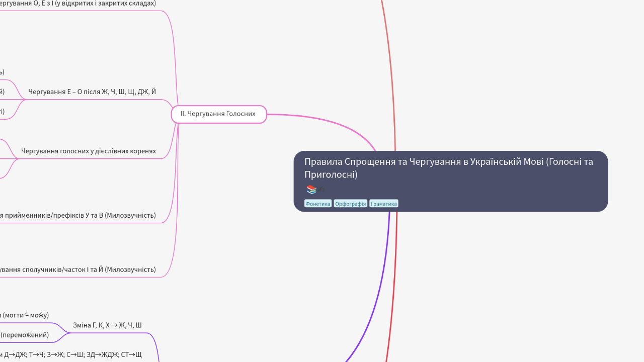644x362 pixels.
Task: Click the books emoji icon in root node
Action: coord(311,190)
